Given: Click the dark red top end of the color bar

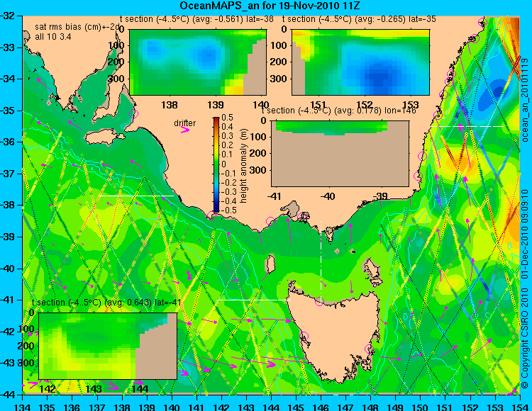Looking at the screenshot, I should (216, 119).
